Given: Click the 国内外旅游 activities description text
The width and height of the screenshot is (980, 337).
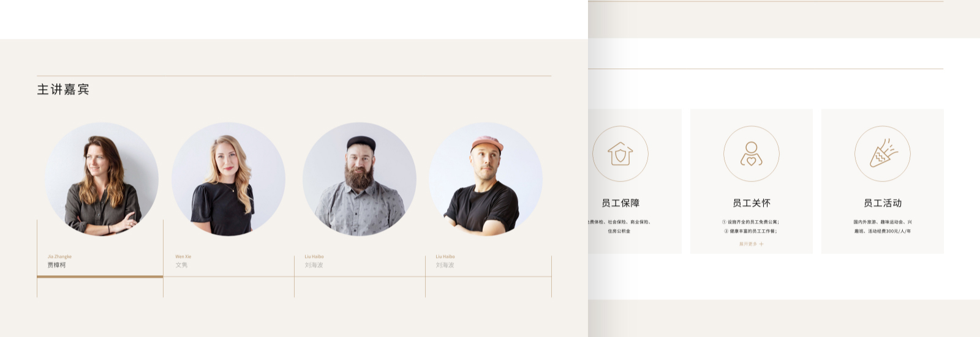Looking at the screenshot, I should click(x=883, y=226).
